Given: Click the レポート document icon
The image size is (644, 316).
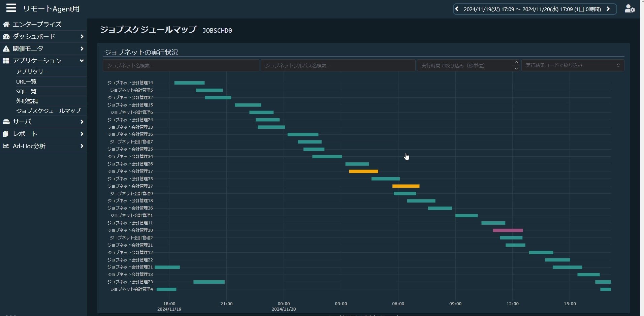Looking at the screenshot, I should [6, 134].
